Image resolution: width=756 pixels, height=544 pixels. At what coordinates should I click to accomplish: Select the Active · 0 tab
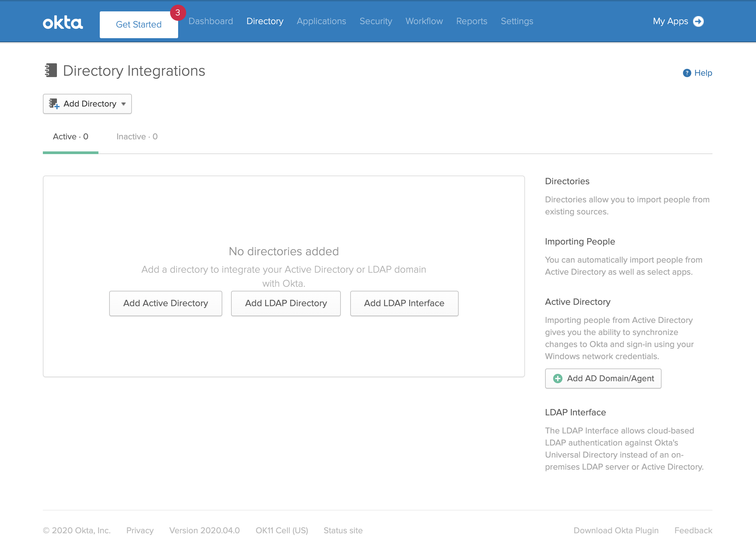pos(71,137)
